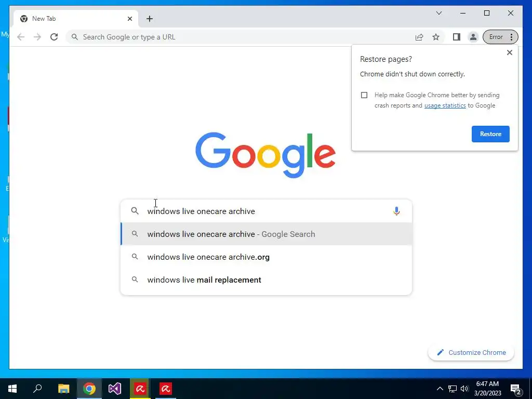Click inside the Google search query field
The height and width of the screenshot is (399, 532).
tap(267, 211)
